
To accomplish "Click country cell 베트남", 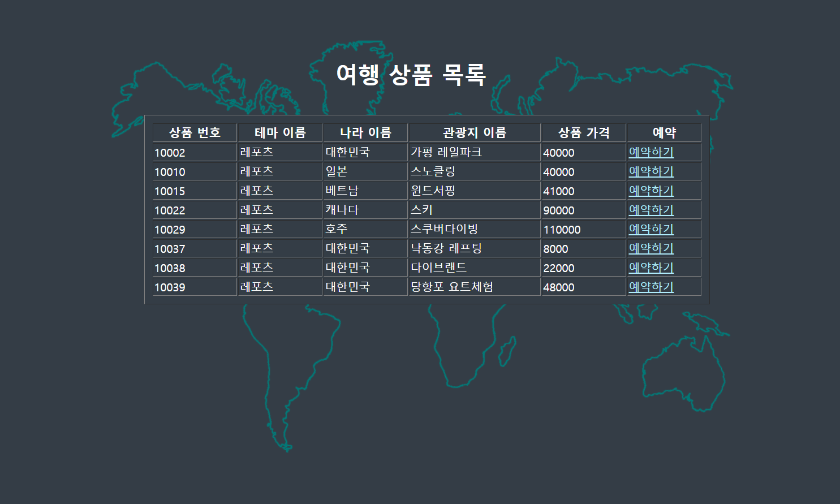I will click(x=365, y=191).
